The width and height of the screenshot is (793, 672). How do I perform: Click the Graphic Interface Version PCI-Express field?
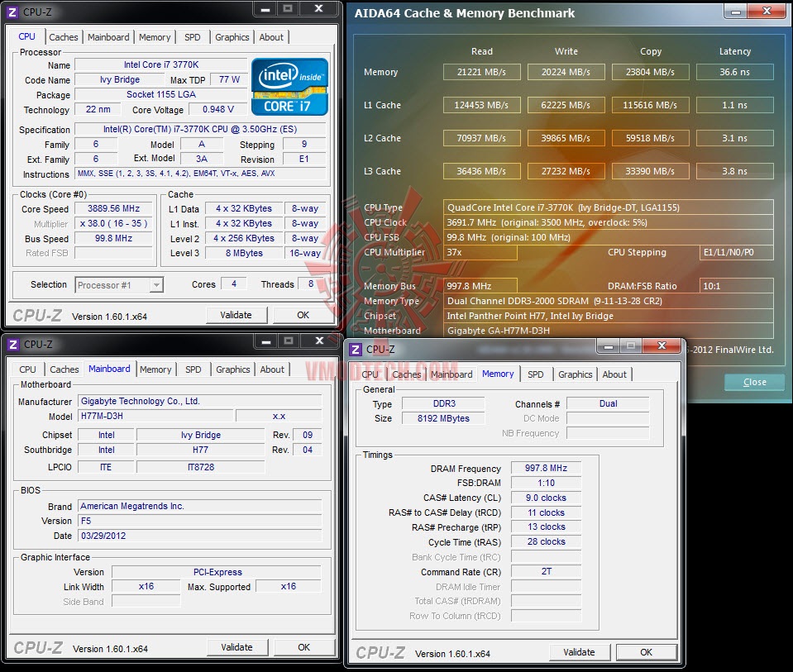[x=217, y=572]
